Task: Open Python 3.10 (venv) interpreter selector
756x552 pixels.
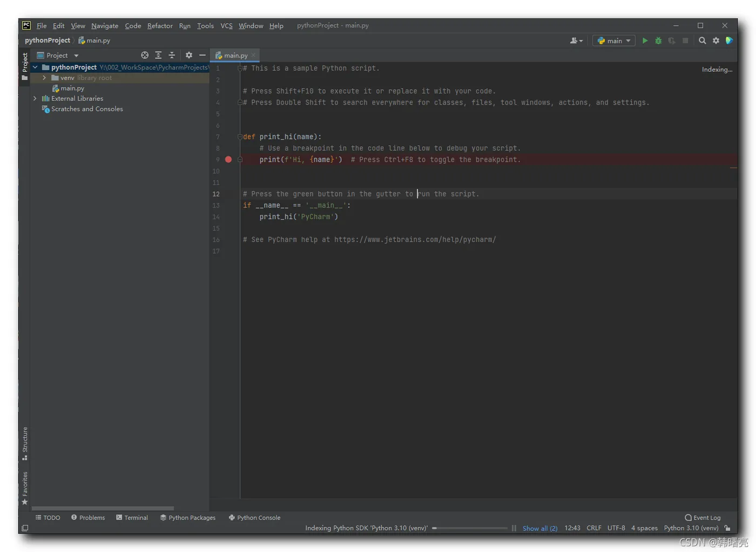Action: coord(691,528)
